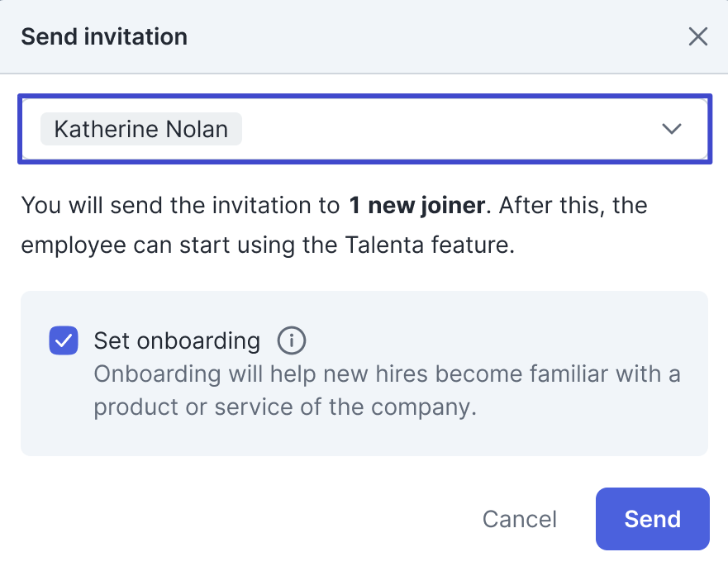
Task: Close the Send invitation dialog
Action: [x=697, y=36]
